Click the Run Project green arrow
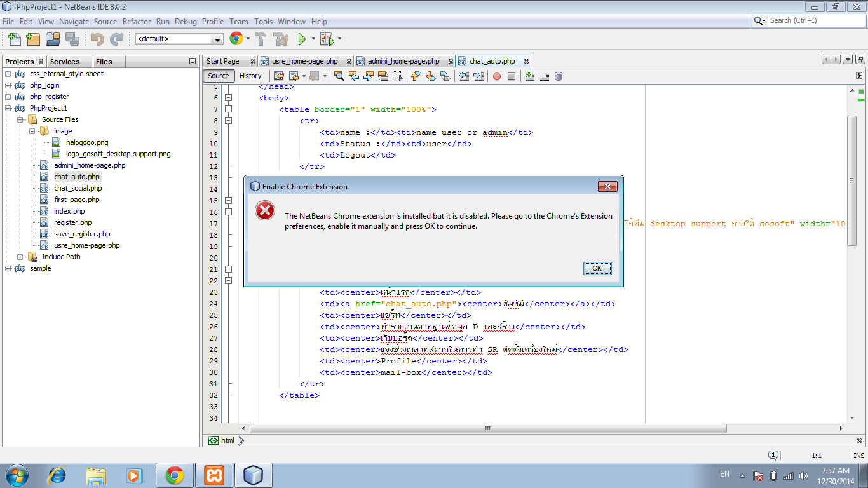The width and height of the screenshot is (868, 488). coord(302,39)
